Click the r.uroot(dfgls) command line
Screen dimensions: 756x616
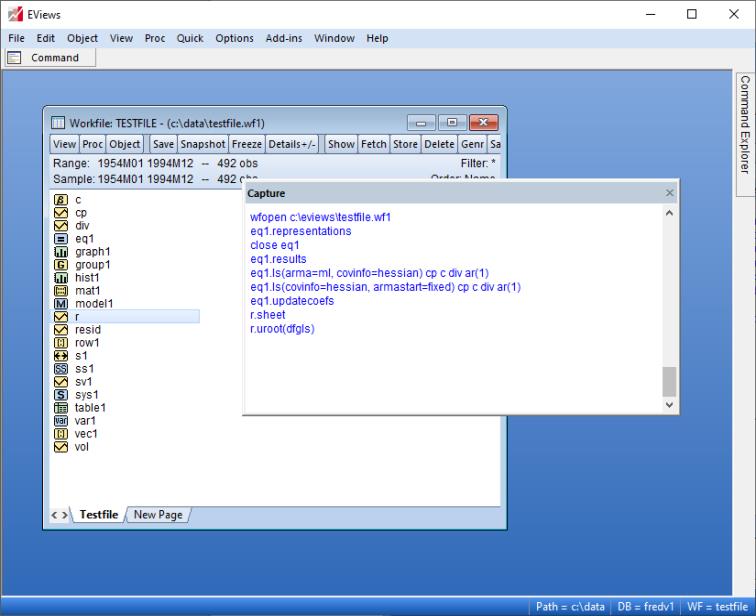point(282,329)
